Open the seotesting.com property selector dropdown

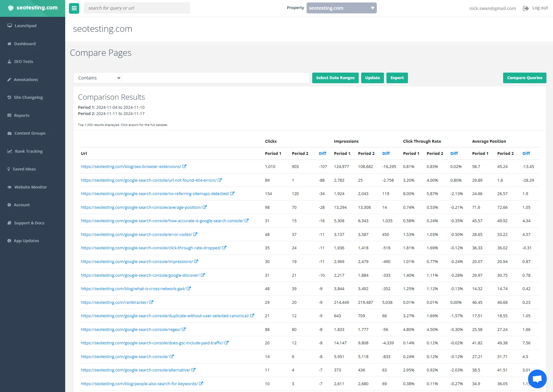point(341,8)
